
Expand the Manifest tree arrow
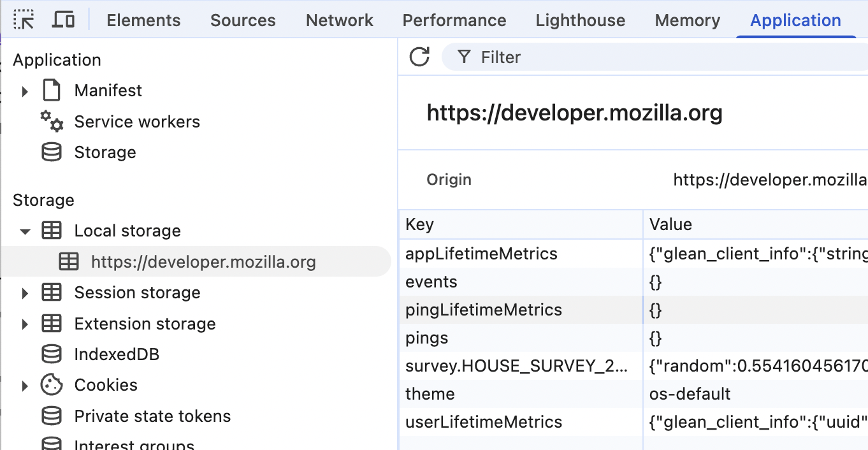(25, 91)
